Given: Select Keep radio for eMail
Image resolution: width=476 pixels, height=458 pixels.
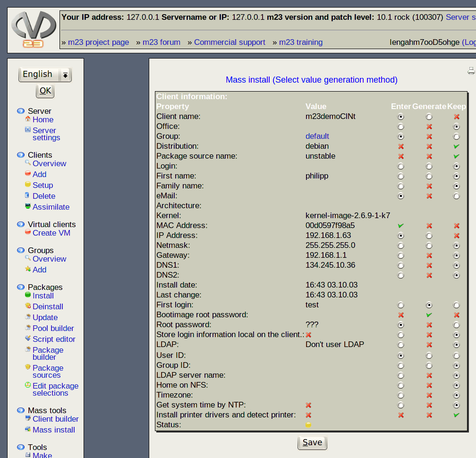Looking at the screenshot, I should 456,196.
